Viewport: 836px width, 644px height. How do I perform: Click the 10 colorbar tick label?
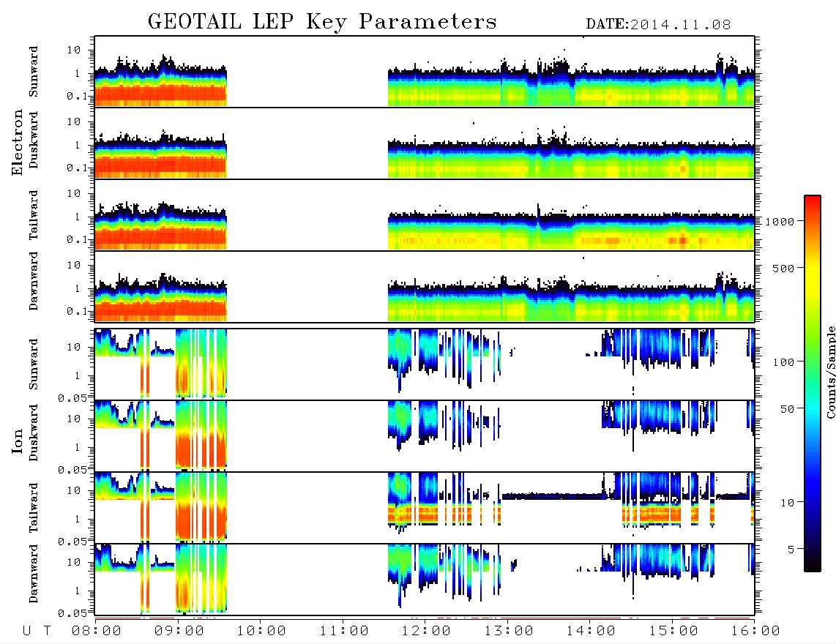tap(787, 502)
